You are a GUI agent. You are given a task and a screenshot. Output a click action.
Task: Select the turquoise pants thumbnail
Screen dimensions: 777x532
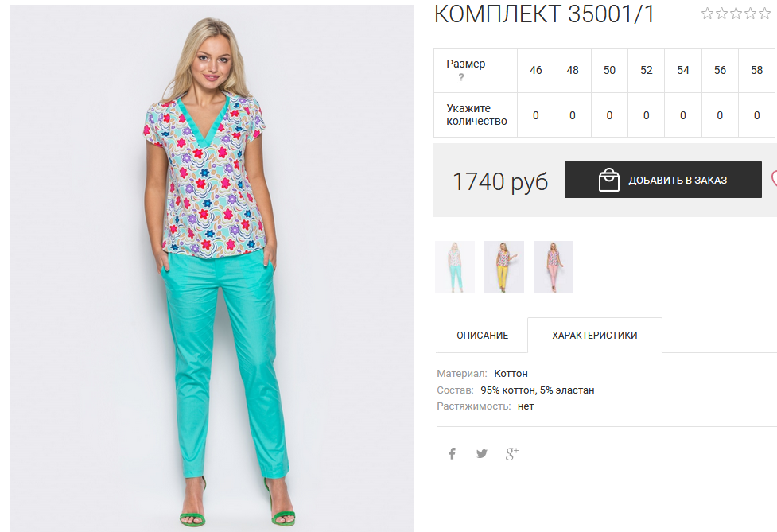click(455, 267)
